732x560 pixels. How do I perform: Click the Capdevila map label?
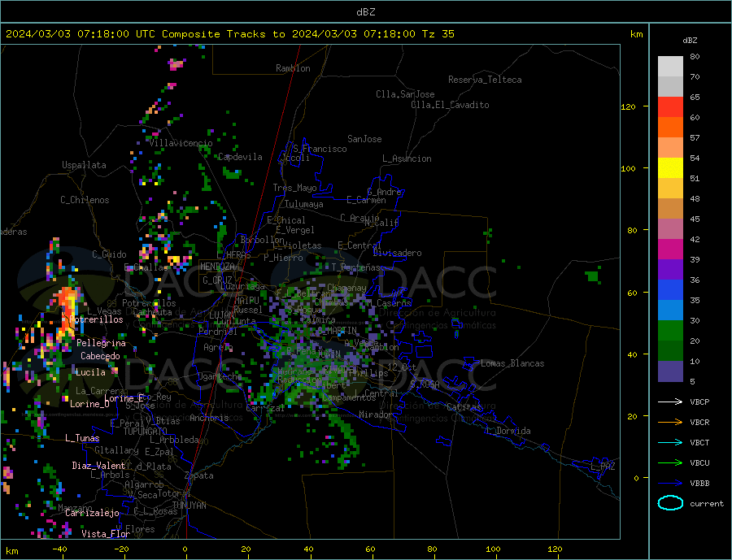(x=240, y=157)
